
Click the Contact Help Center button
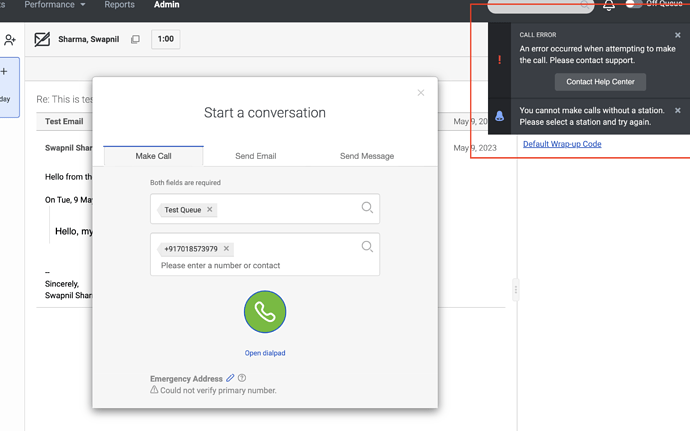[600, 82]
